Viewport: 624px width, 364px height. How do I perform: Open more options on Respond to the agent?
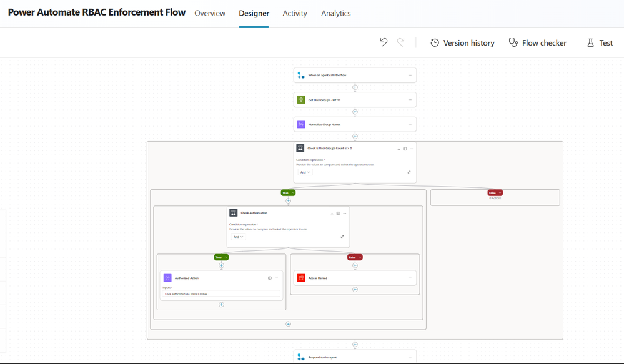[x=410, y=357]
